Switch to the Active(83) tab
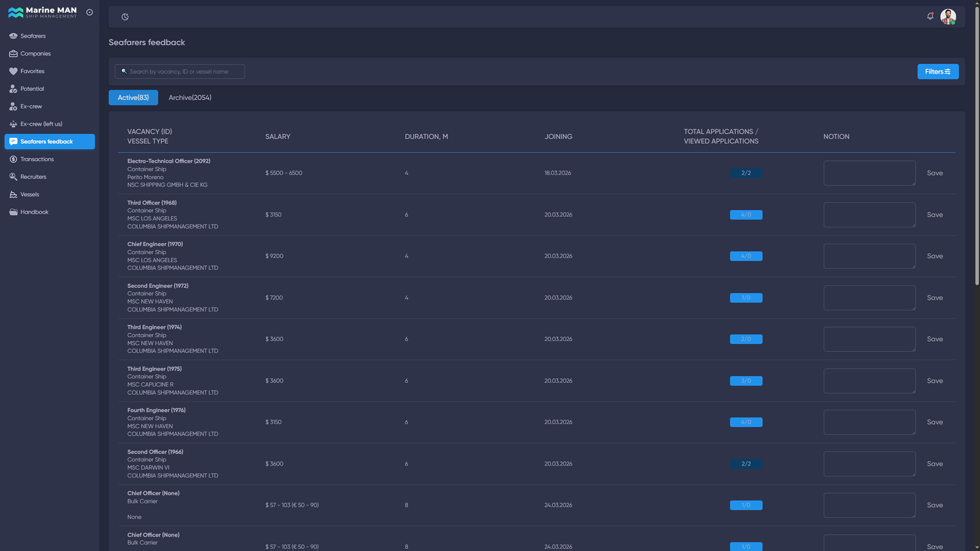Viewport: 980px width, 551px height. [133, 97]
